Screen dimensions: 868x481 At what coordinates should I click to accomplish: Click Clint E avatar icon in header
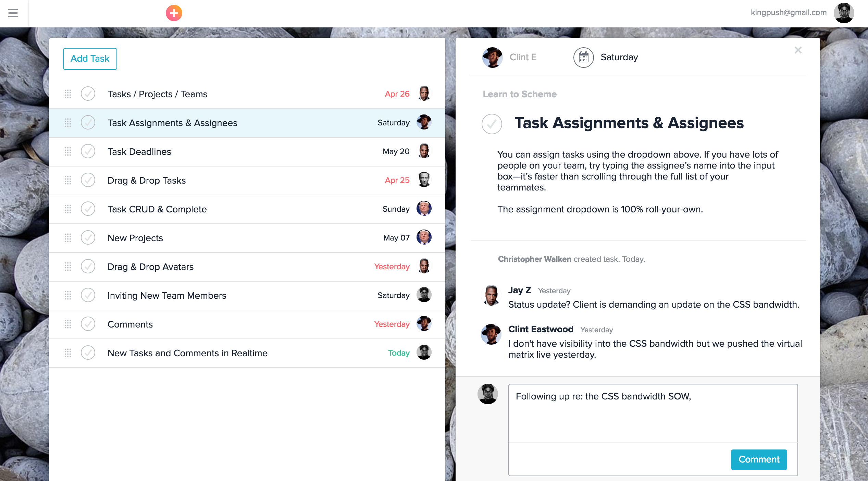[493, 57]
